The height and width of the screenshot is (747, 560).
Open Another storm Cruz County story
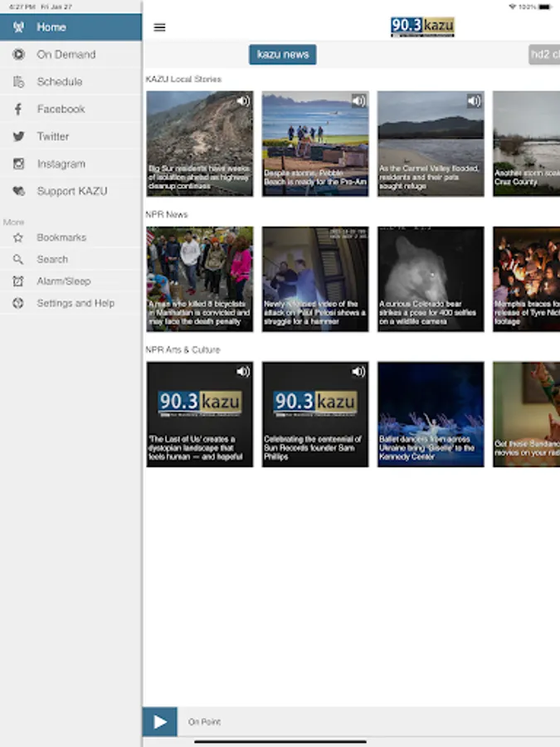pyautogui.click(x=527, y=144)
